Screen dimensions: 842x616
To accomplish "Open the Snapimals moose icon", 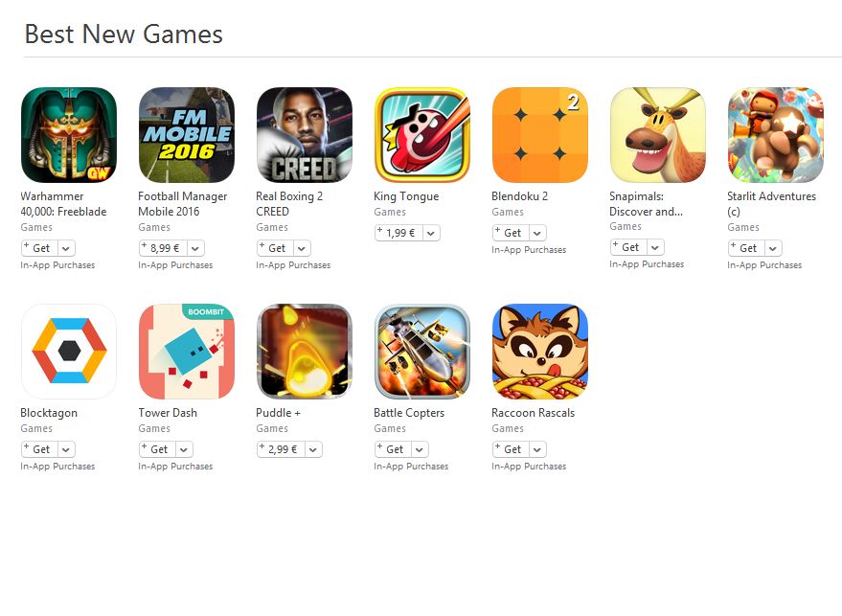I will (658, 135).
